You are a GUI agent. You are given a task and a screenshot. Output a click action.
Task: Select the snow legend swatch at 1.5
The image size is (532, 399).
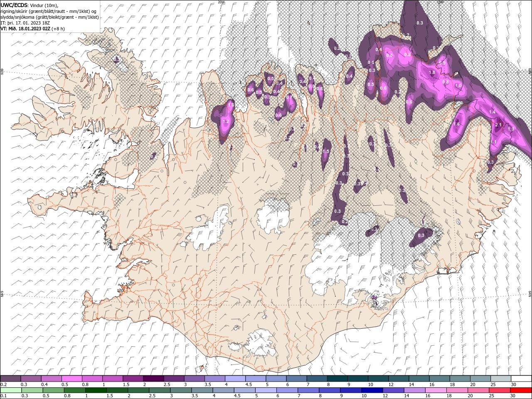133,379
